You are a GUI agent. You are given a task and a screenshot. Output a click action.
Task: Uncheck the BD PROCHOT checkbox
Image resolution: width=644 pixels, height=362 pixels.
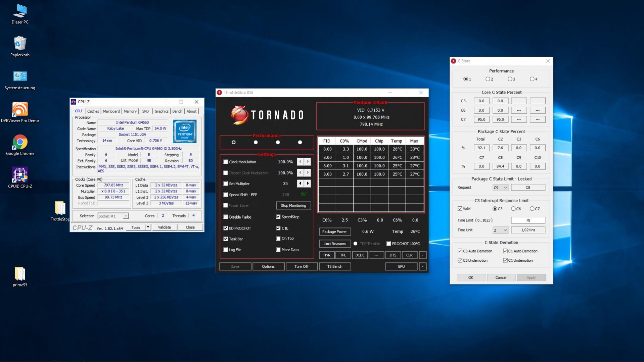pyautogui.click(x=226, y=228)
